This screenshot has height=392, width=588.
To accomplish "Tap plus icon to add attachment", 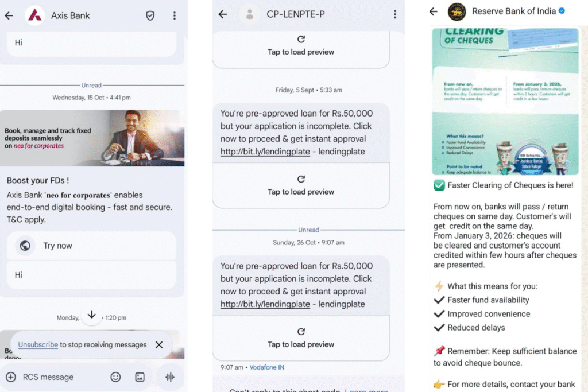I will point(11,377).
